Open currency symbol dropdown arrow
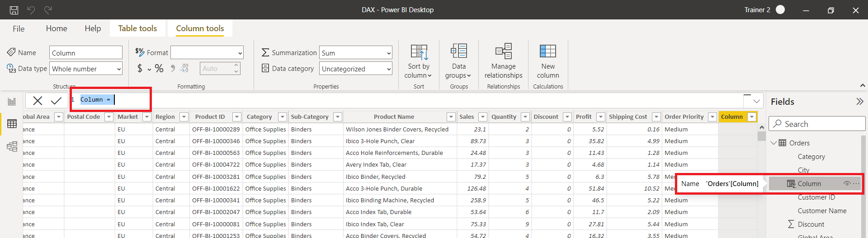This screenshot has height=238, width=868. (x=149, y=70)
